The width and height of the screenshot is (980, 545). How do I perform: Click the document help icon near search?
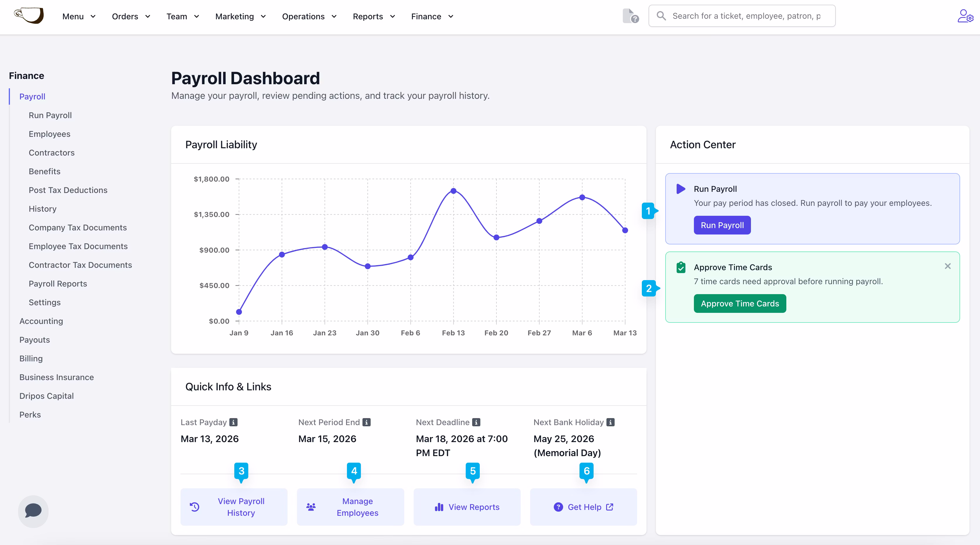(x=630, y=16)
